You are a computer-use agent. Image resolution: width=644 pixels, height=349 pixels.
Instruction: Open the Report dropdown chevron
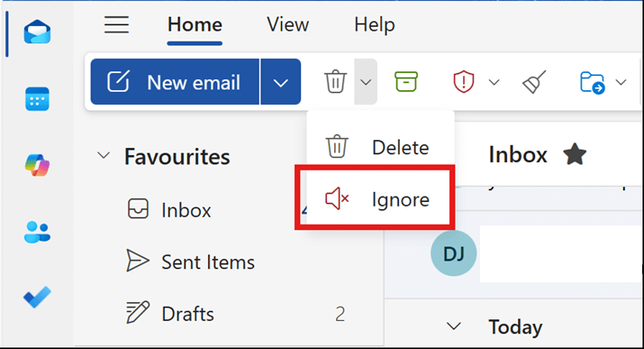(494, 82)
